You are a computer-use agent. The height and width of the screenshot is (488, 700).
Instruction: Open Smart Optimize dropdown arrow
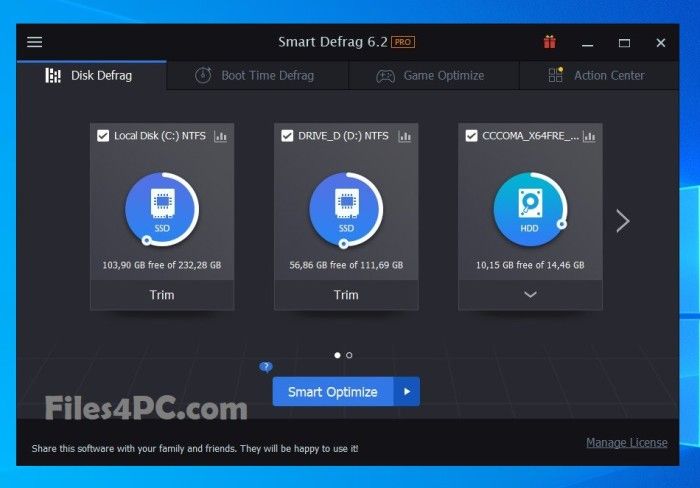407,392
